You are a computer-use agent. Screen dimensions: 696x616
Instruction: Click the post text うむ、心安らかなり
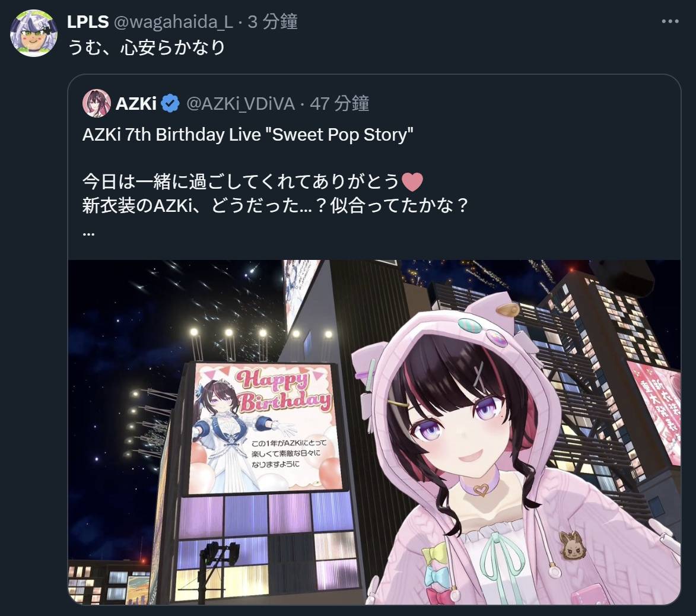147,47
